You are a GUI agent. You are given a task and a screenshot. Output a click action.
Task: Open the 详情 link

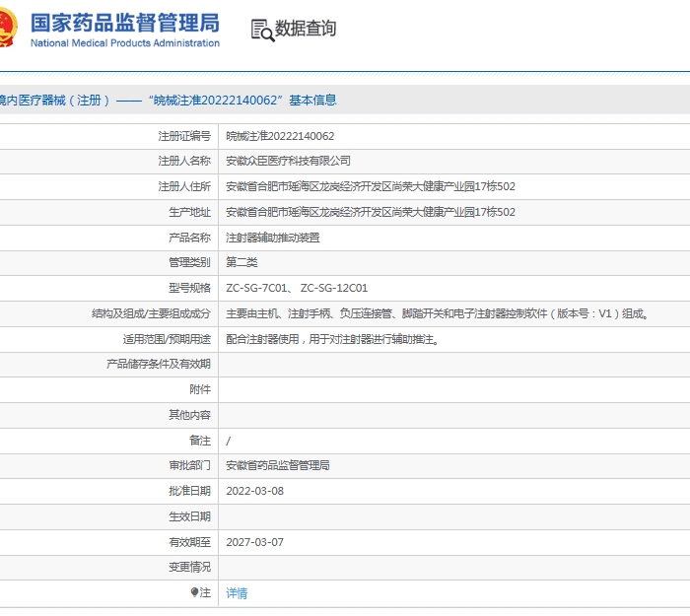tap(237, 593)
